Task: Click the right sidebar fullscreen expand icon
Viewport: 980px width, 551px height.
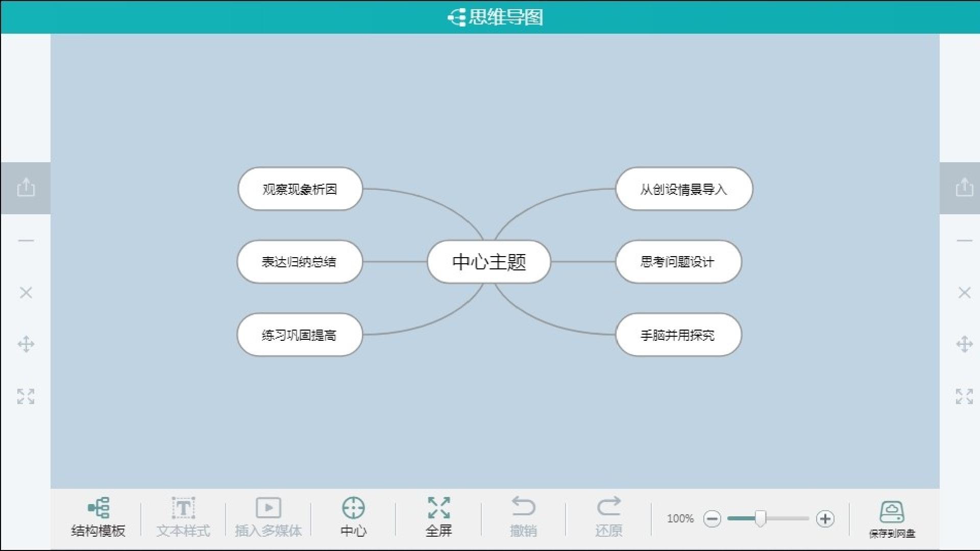Action: (x=964, y=396)
